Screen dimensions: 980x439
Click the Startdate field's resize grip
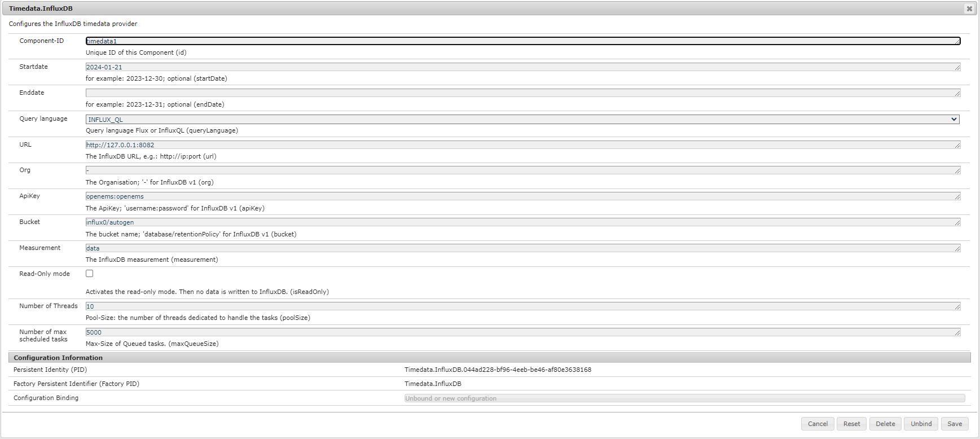[957, 68]
